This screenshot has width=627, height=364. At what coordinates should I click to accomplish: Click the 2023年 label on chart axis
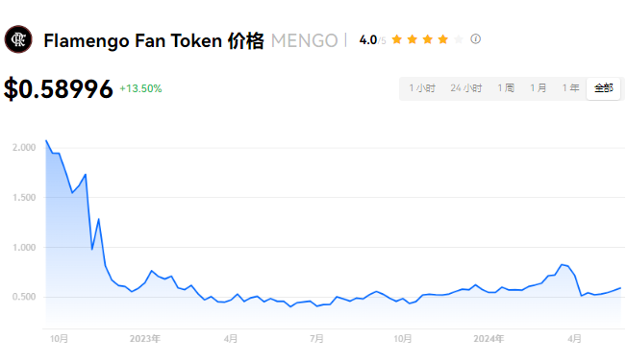[x=145, y=339]
